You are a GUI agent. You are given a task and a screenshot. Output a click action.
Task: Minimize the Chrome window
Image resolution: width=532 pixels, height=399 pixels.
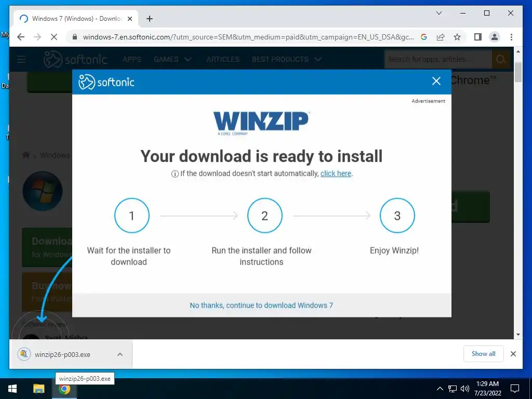(x=463, y=13)
